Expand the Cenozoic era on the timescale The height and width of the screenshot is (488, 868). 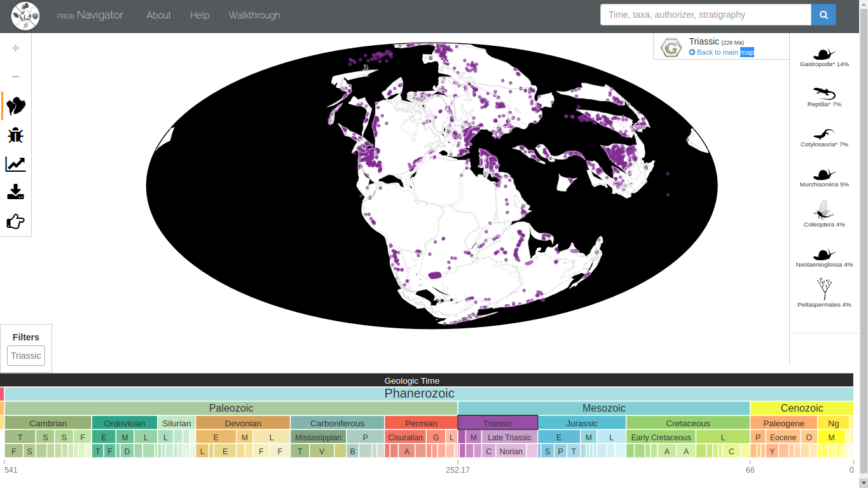click(802, 408)
